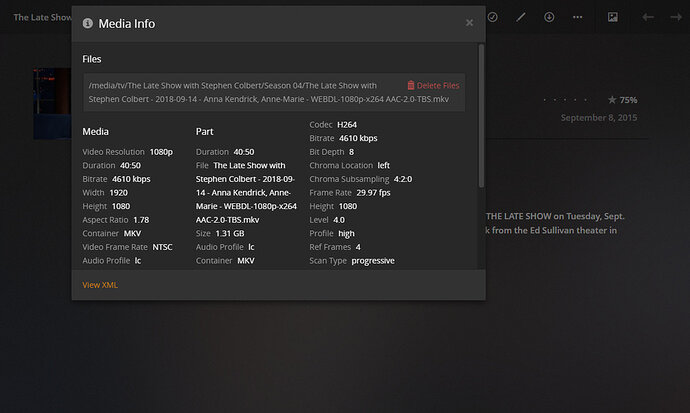The width and height of the screenshot is (690, 413).
Task: Click the star rating icon beside 75%
Action: [x=612, y=100]
